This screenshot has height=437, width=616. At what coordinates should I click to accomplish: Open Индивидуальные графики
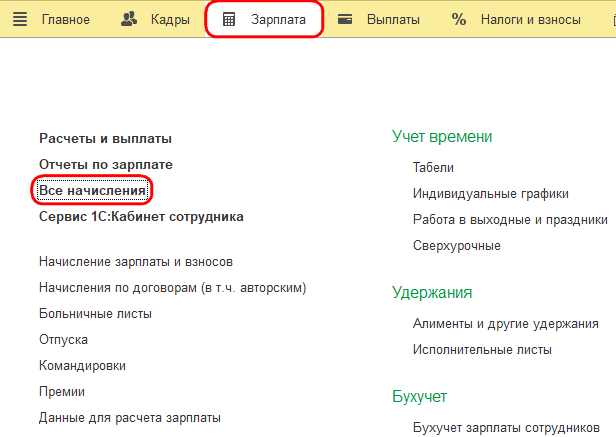click(x=491, y=194)
